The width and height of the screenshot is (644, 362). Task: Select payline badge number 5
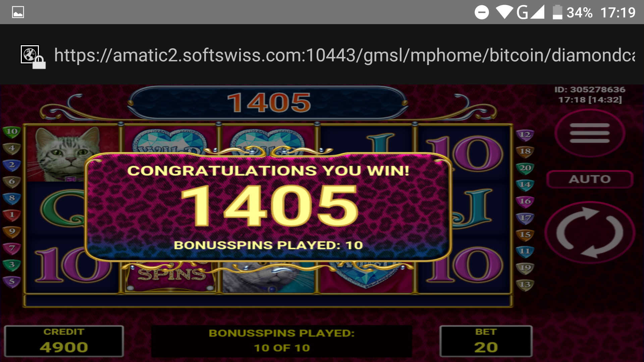(12, 282)
